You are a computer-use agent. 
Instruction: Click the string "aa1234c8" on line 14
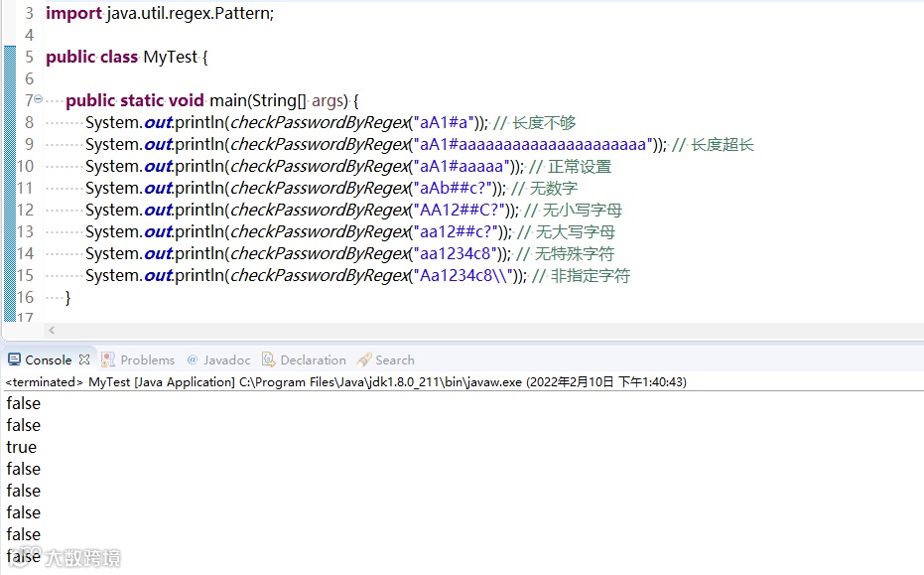click(456, 253)
